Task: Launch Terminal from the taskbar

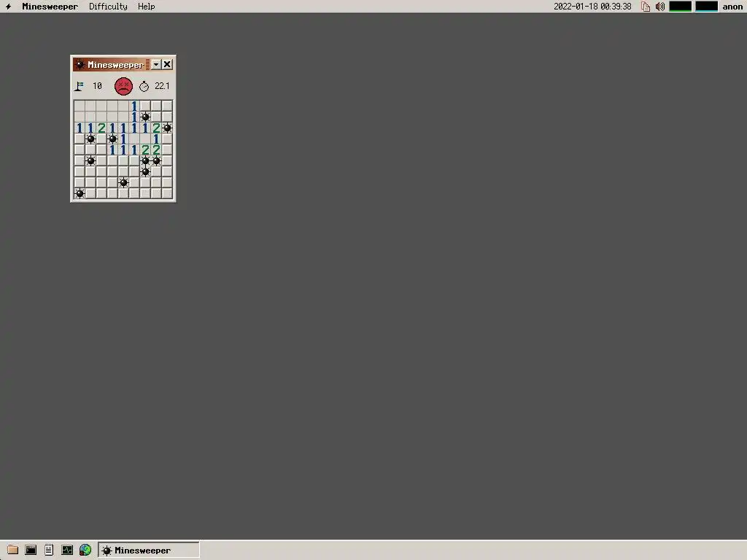Action: (x=31, y=550)
